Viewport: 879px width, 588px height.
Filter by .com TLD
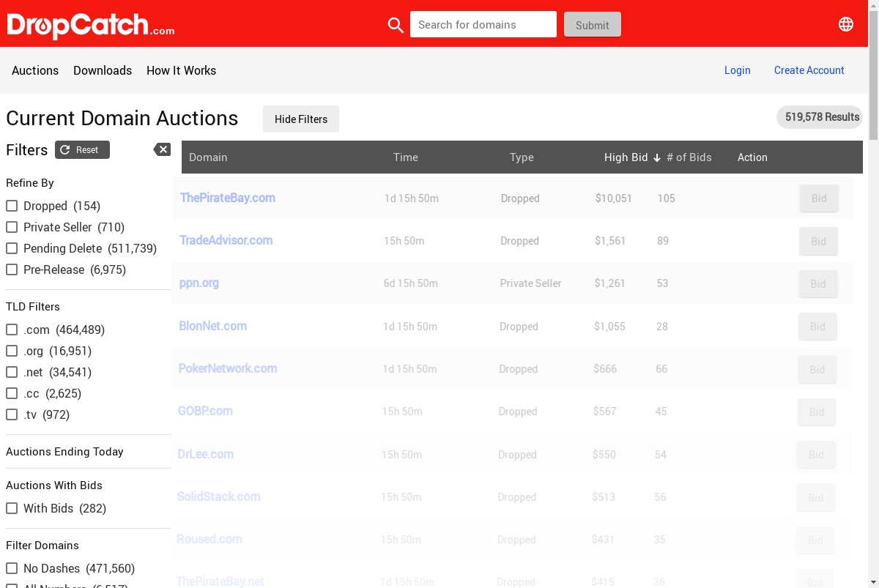coord(12,330)
